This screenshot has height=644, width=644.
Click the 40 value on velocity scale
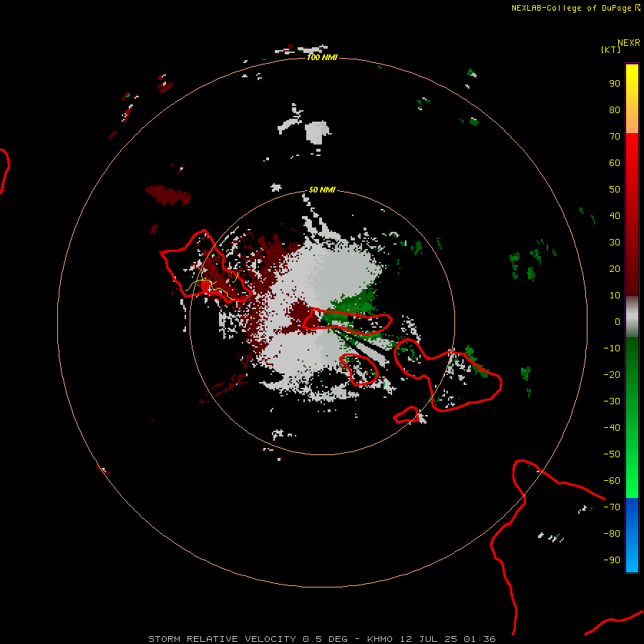point(615,216)
